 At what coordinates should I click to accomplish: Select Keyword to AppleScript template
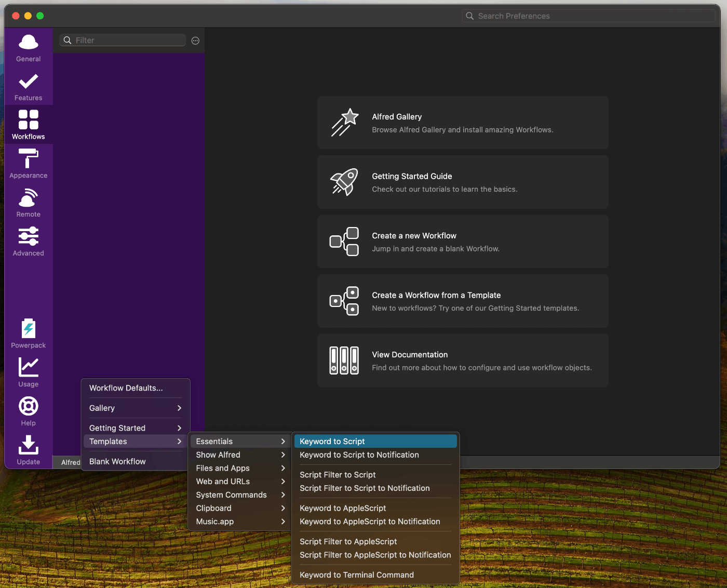click(x=375, y=508)
